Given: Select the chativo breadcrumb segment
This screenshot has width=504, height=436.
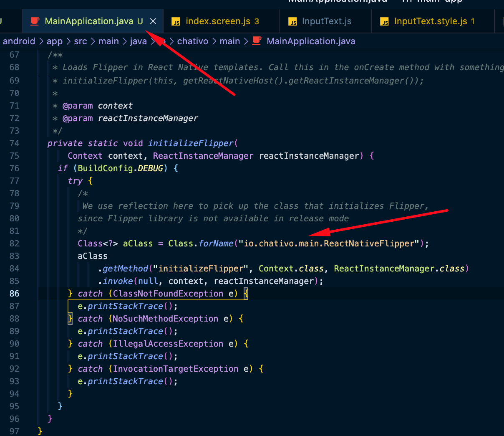Looking at the screenshot, I should point(192,41).
